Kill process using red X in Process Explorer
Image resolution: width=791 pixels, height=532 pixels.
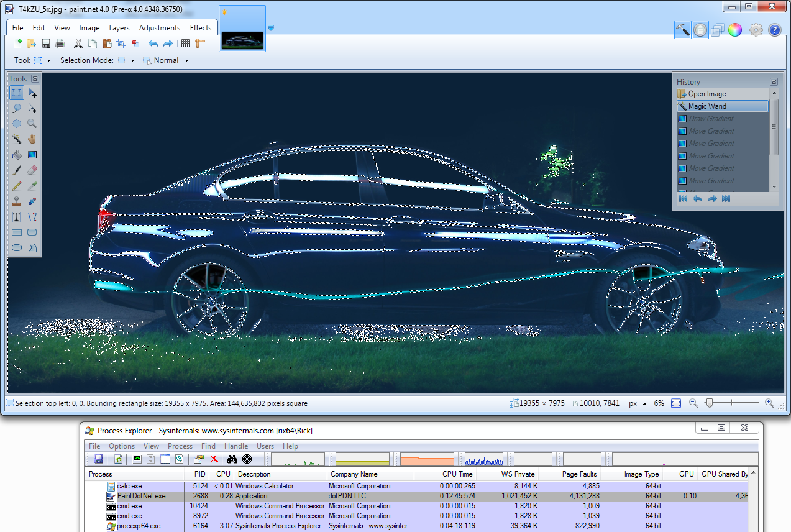[x=214, y=459]
